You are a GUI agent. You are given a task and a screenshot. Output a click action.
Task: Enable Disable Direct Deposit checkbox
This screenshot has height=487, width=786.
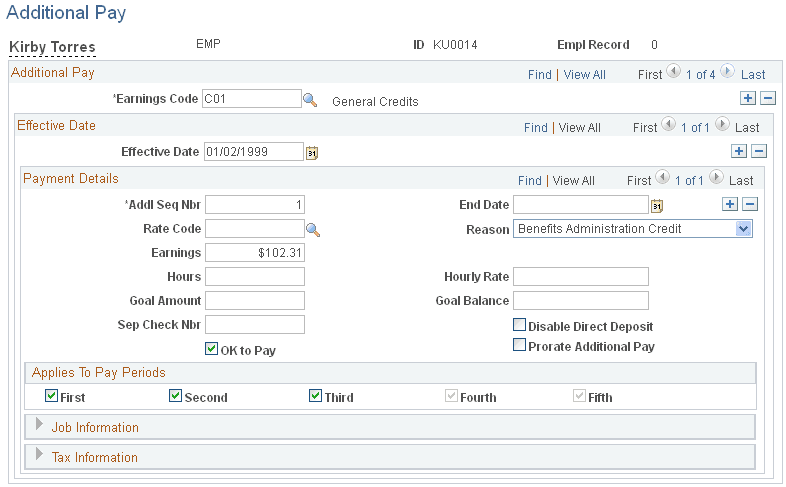[x=519, y=325]
